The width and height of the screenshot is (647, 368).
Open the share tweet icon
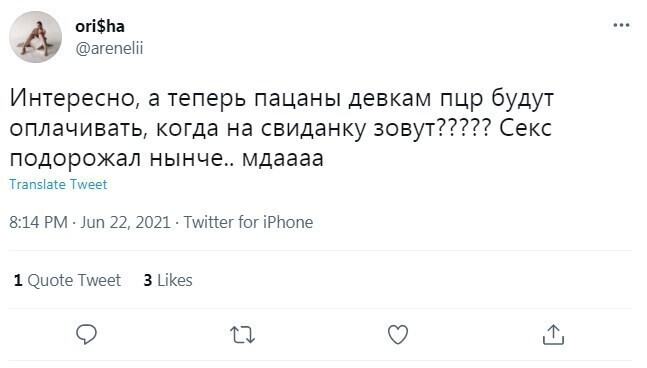[553, 334]
